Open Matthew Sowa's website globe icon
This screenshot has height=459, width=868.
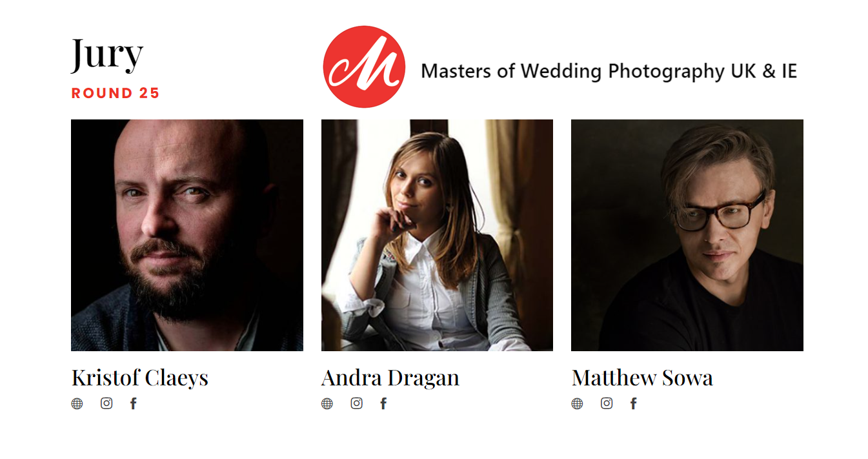click(x=577, y=403)
